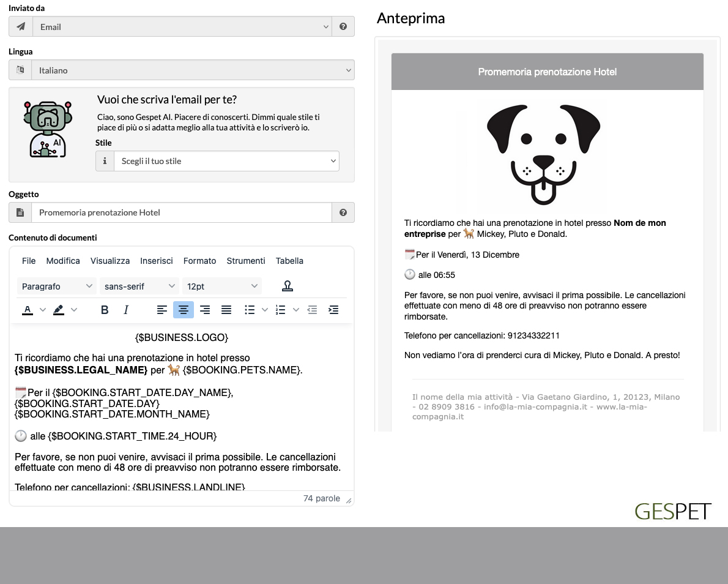Screen dimensions: 728x584
Task: Expand bulleted list style options
Action: pos(265,309)
